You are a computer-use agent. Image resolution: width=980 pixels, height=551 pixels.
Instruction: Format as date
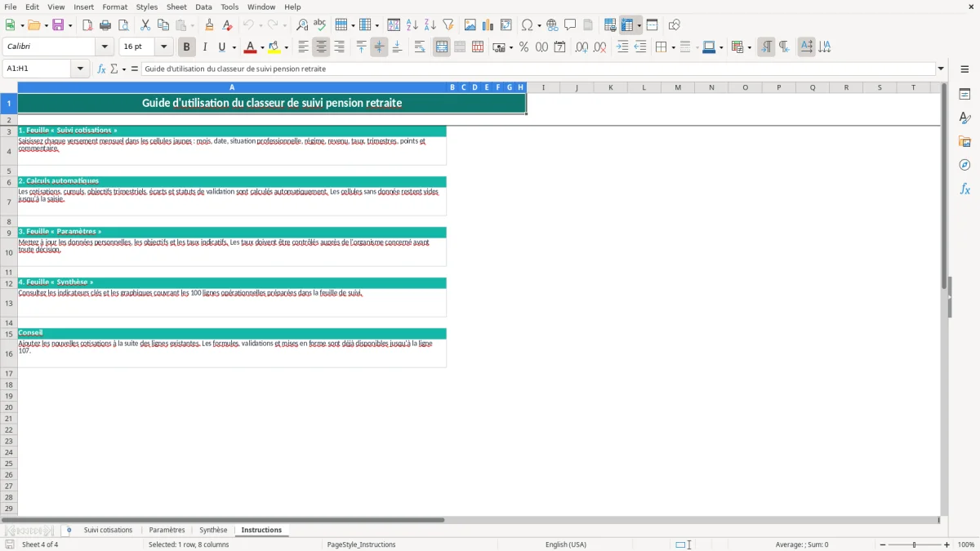[x=560, y=47]
